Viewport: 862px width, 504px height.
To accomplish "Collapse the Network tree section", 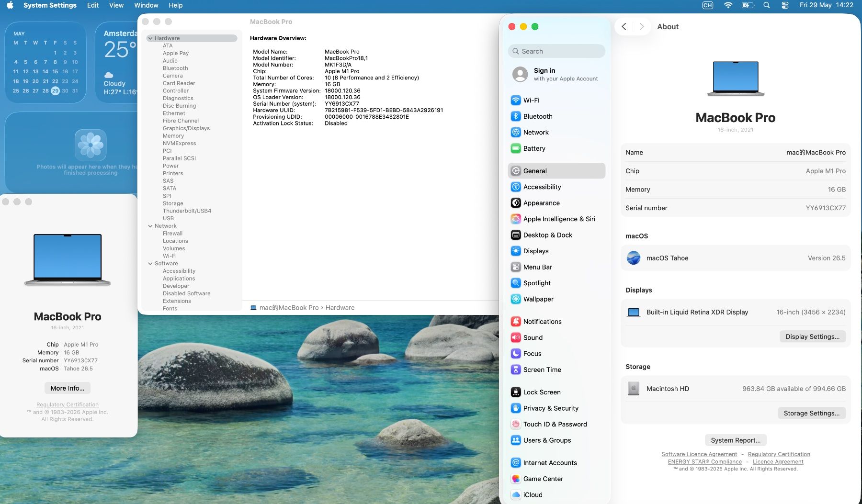I will pyautogui.click(x=150, y=226).
